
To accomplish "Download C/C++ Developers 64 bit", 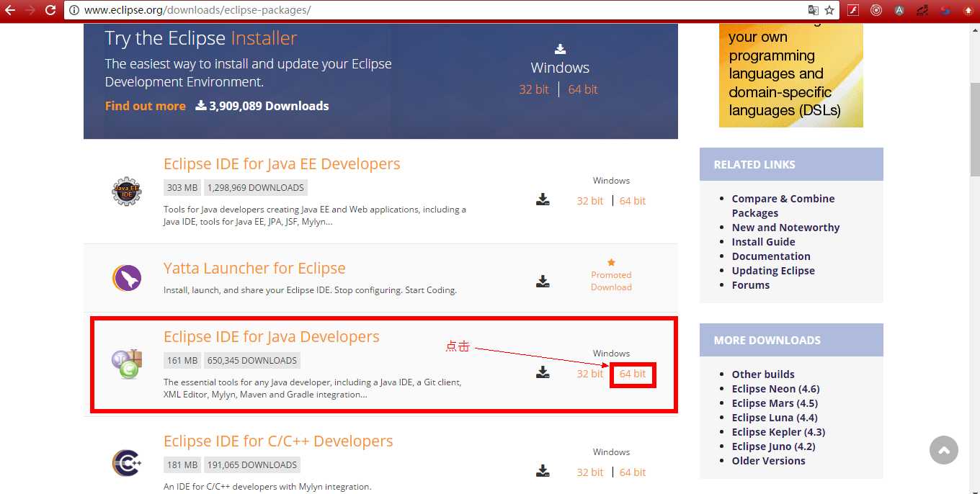I will tap(633, 472).
